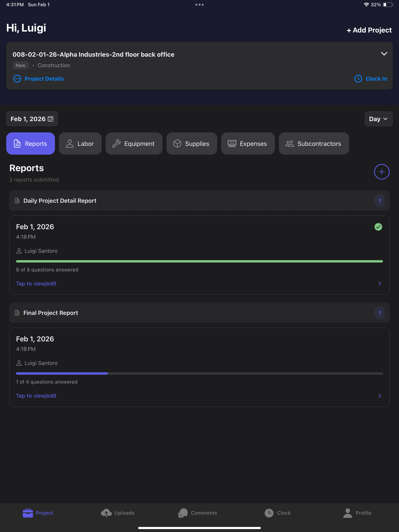Viewport: 399px width, 532px height.
Task: Tap the purple partial progress bar
Action: (x=62, y=373)
